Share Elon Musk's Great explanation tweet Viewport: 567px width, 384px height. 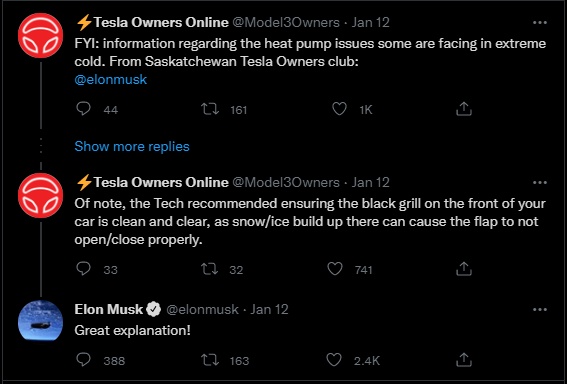[x=464, y=360]
